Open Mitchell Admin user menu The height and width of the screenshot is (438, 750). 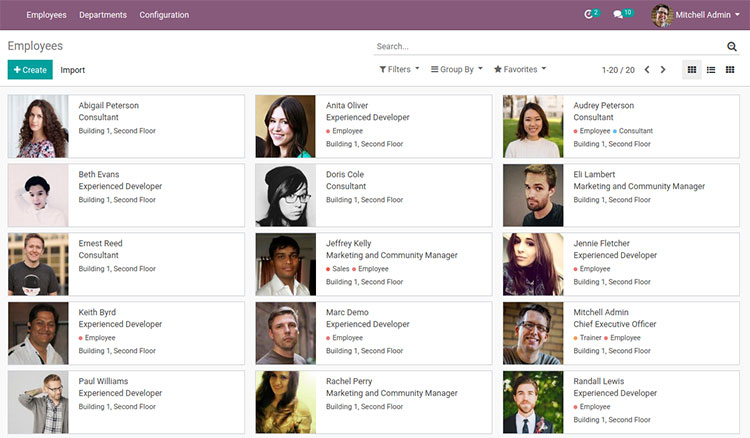click(x=696, y=15)
